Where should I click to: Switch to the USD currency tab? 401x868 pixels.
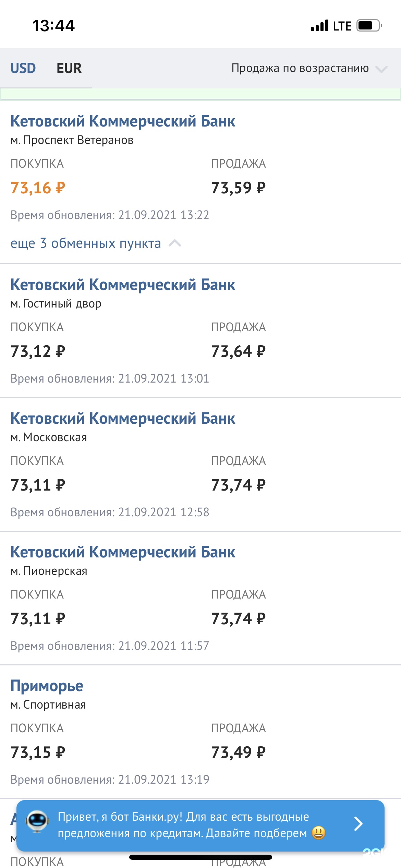tap(23, 68)
